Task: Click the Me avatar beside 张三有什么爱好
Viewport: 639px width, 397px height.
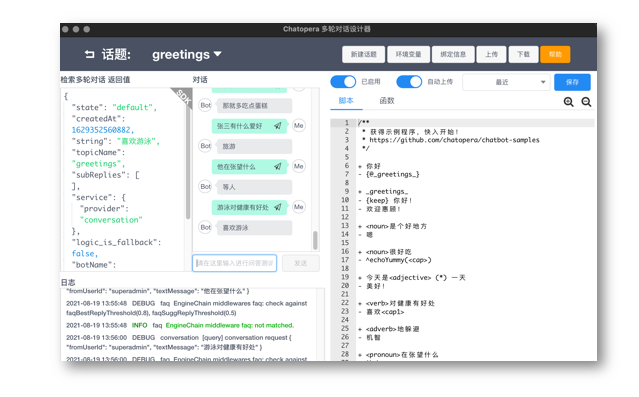Action: click(299, 126)
